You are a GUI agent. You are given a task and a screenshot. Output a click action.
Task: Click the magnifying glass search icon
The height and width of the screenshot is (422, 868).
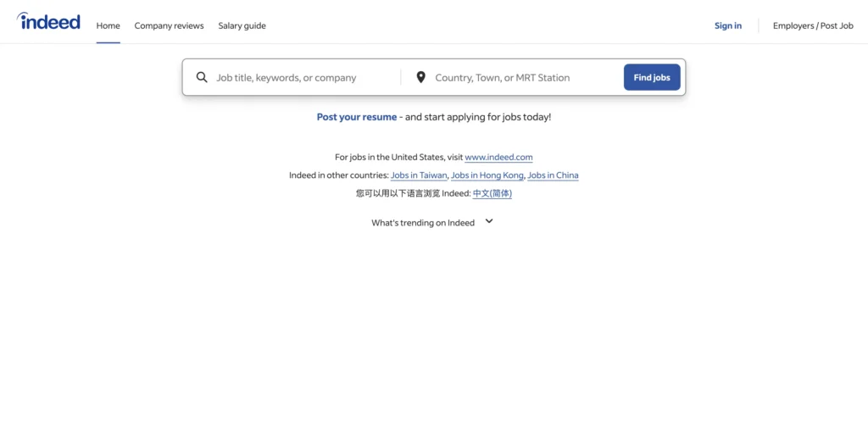pyautogui.click(x=202, y=77)
